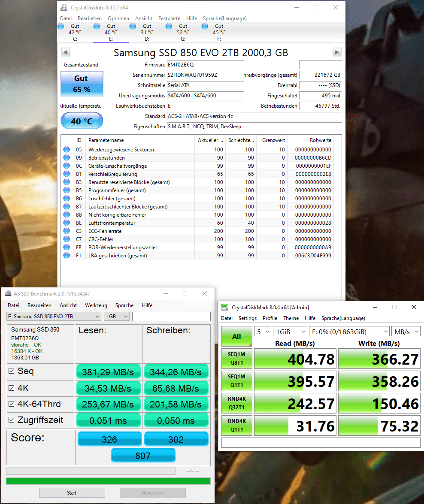Click the Firmware field EMT02B6Q

[x=205, y=65]
